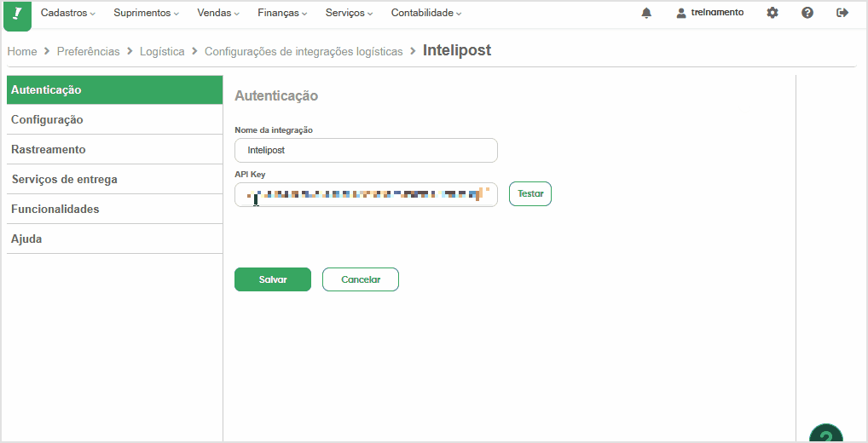The height and width of the screenshot is (443, 868).
Task: Go to Preferências breadcrumb
Action: coord(88,51)
